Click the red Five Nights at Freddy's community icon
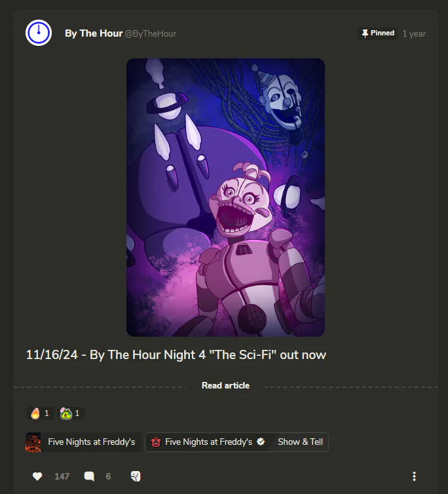The width and height of the screenshot is (448, 494). [x=156, y=442]
